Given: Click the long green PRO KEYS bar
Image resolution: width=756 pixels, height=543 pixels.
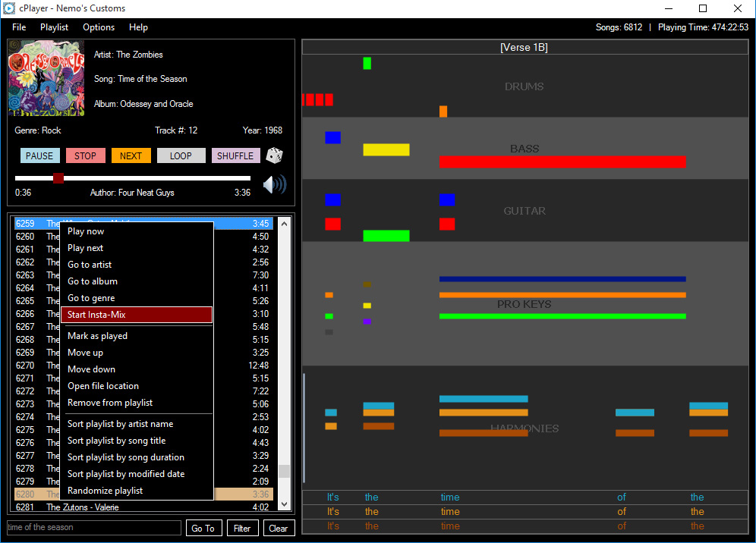Looking at the screenshot, I should click(x=562, y=316).
